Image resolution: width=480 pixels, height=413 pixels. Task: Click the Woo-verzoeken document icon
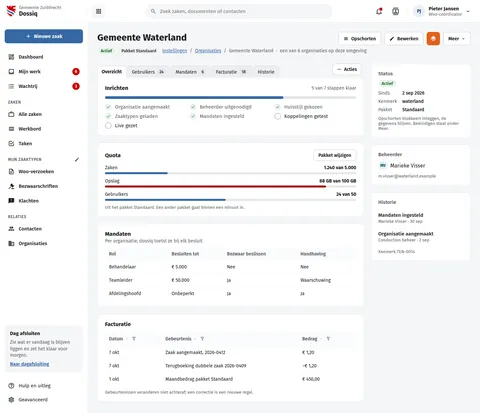tap(11, 172)
